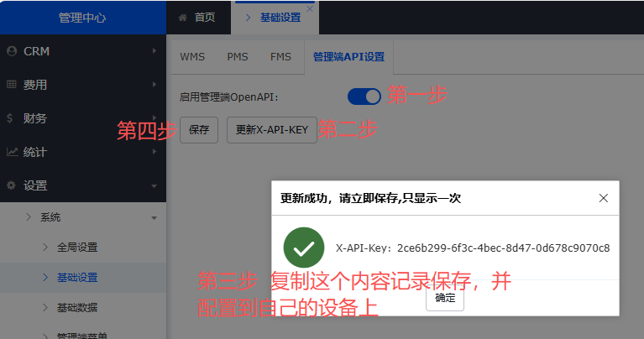Select 基础数据 in the sidebar tree
Screen dimensions: 644x339
click(x=77, y=306)
